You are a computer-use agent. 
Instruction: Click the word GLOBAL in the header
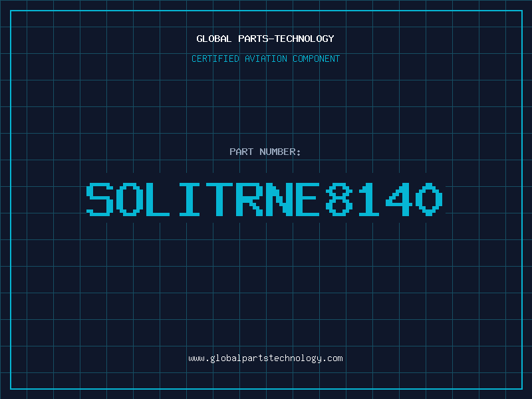(214, 39)
